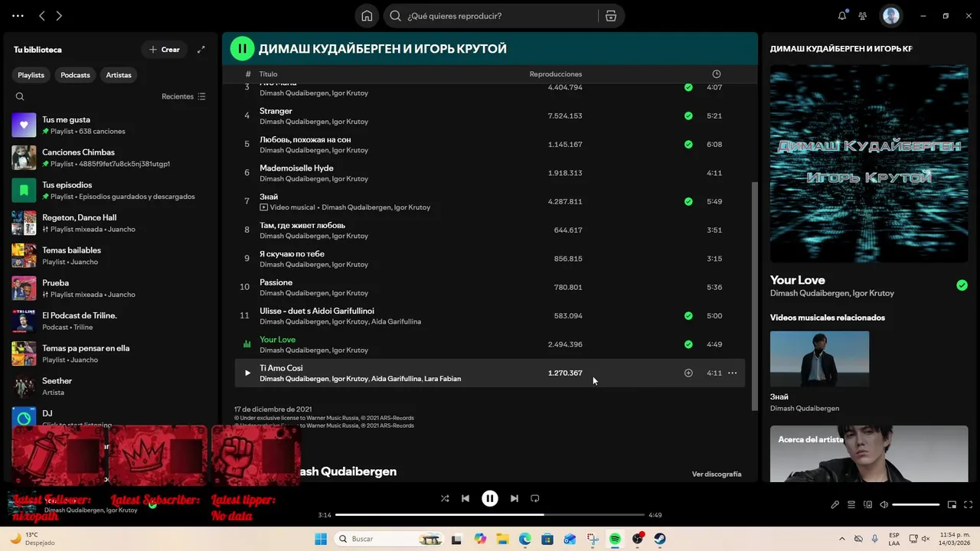Viewport: 980px width, 551px height.
Task: Toggle saved checkmark for Your Love row
Action: click(x=688, y=344)
